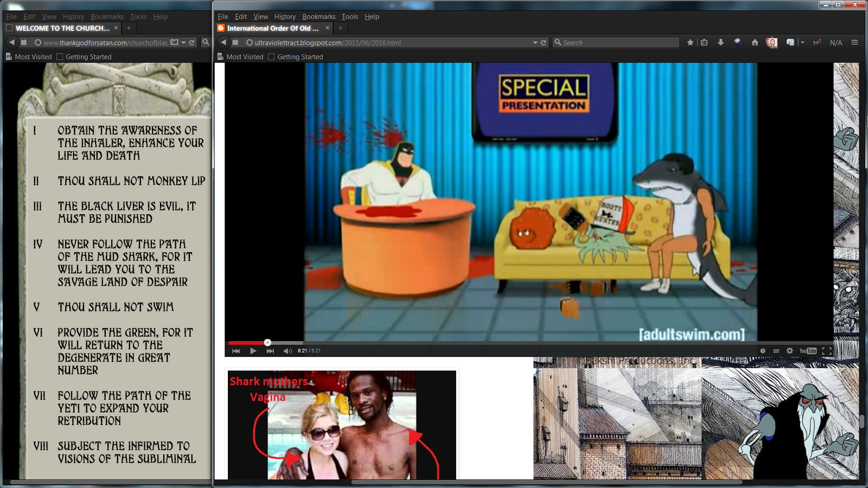Viewport: 868px width, 488px height.
Task: Click the Shark mothers thumbnail image
Action: 342,425
